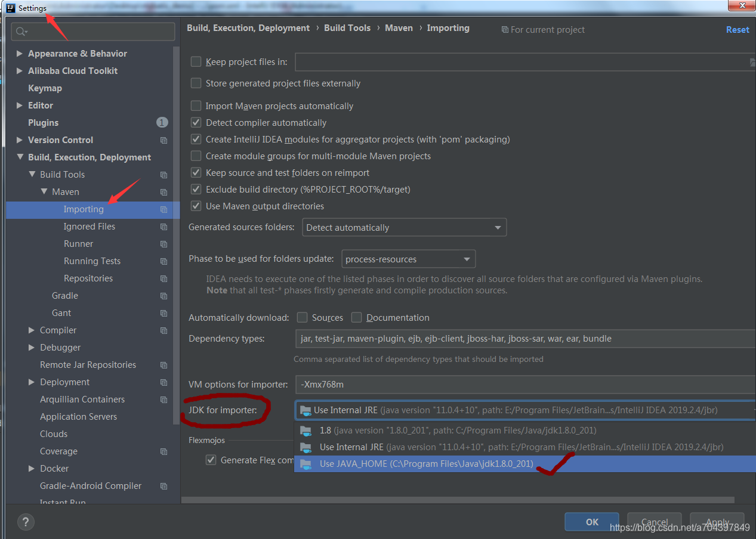Click the project-level icon beside Importing
The width and height of the screenshot is (756, 539).
tap(163, 209)
